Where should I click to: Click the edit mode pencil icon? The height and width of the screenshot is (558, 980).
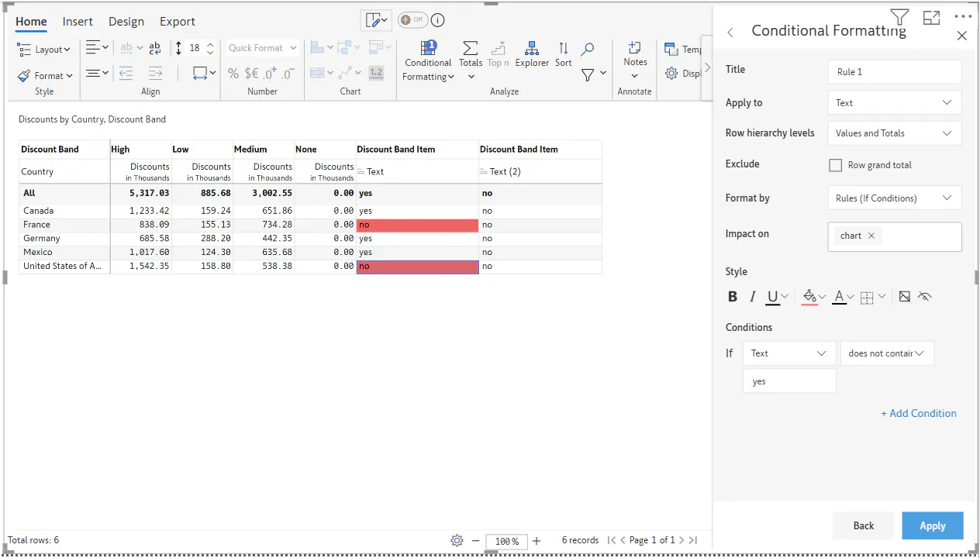pos(376,20)
